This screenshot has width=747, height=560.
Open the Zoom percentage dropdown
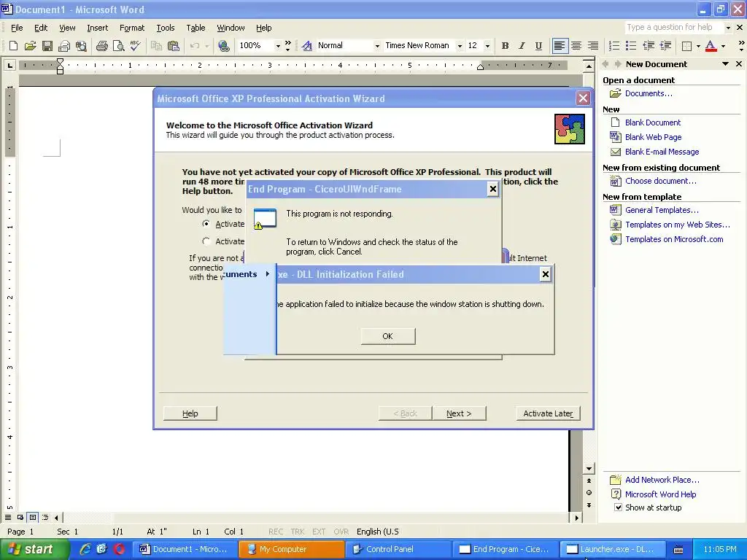point(278,46)
